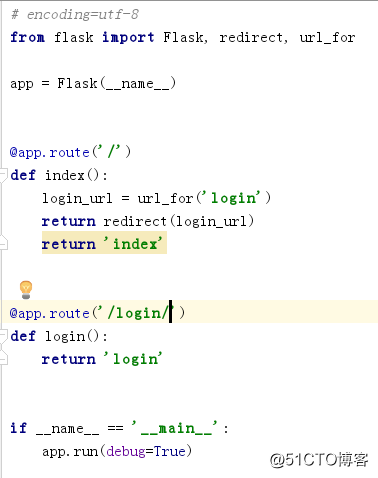Collapse the index function fold marker
This screenshot has width=378, height=478.
coord(3,175)
